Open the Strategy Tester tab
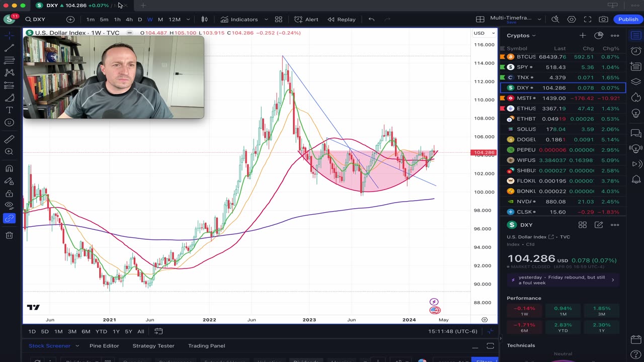The image size is (644, 362). click(153, 346)
